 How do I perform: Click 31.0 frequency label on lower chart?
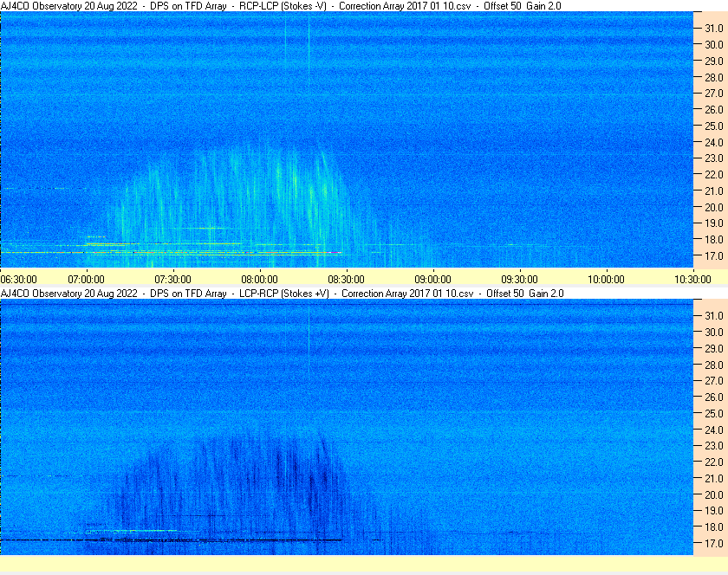click(x=714, y=316)
